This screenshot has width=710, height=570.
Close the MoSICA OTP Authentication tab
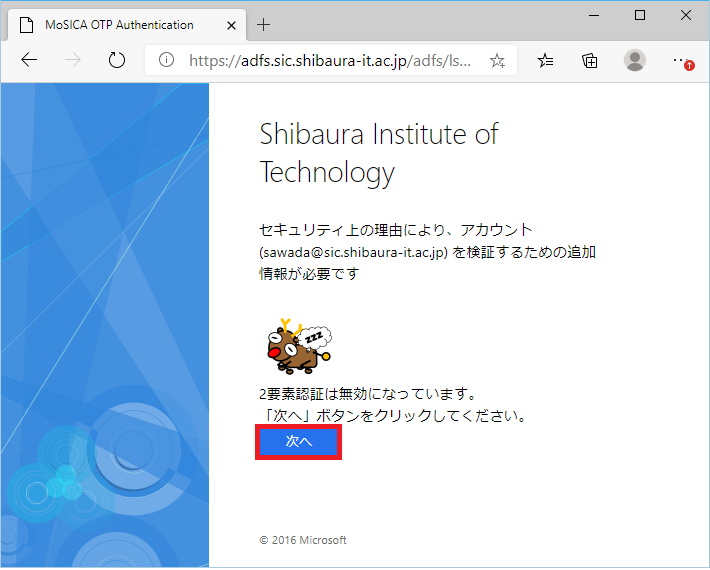click(231, 25)
